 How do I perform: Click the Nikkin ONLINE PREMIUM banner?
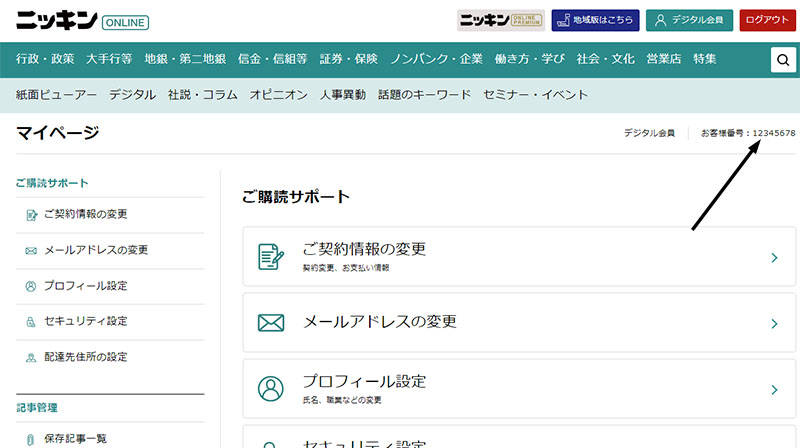(501, 20)
